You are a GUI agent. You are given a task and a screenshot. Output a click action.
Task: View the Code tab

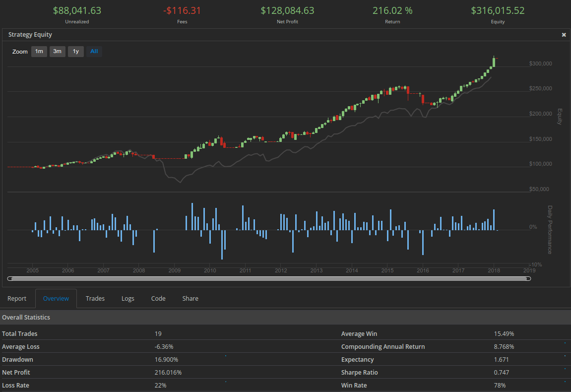pos(158,299)
